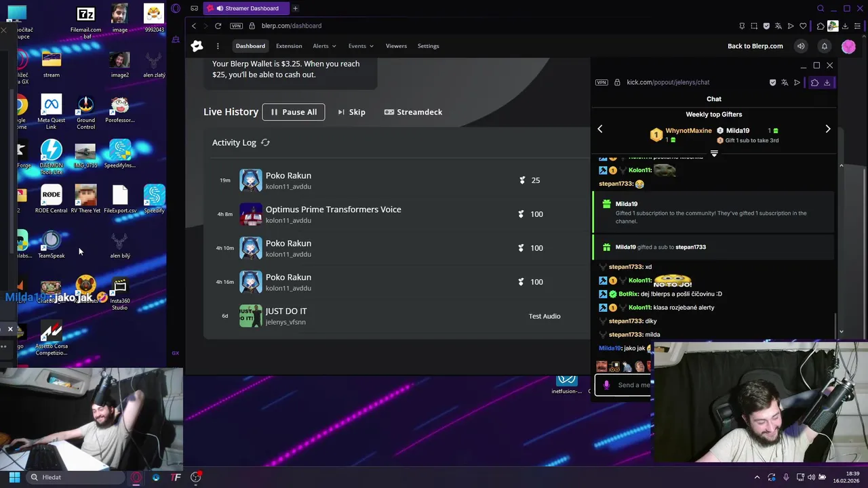Image resolution: width=868 pixels, height=488 pixels.
Task: Refresh the Activity Log
Action: [265, 142]
